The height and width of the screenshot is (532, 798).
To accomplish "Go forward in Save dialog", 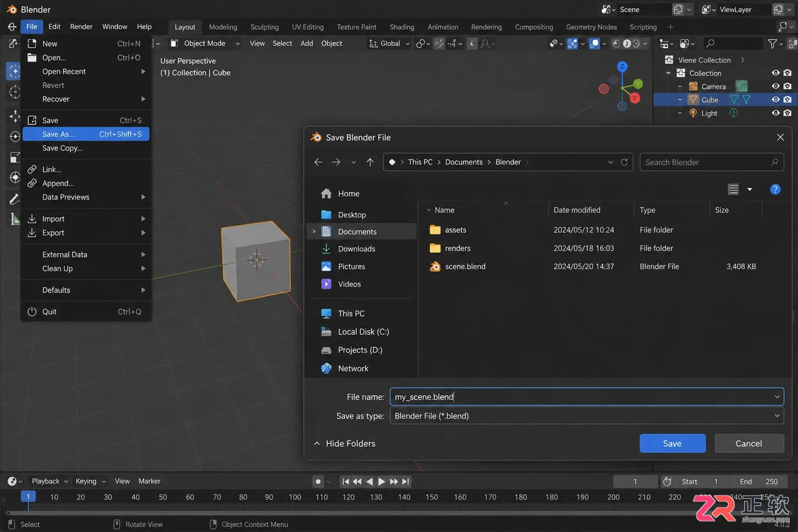I will [336, 162].
